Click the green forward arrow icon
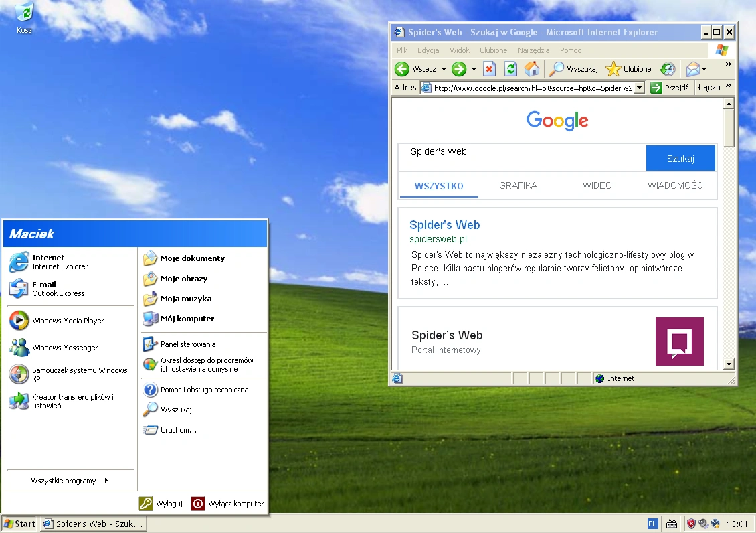The image size is (756, 533). [x=459, y=69]
